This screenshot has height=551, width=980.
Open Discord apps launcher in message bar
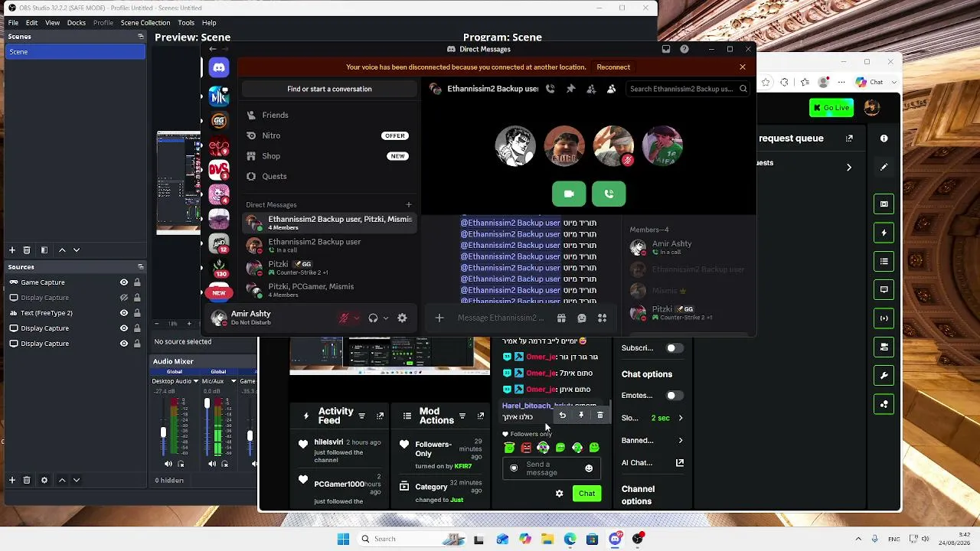pyautogui.click(x=602, y=318)
